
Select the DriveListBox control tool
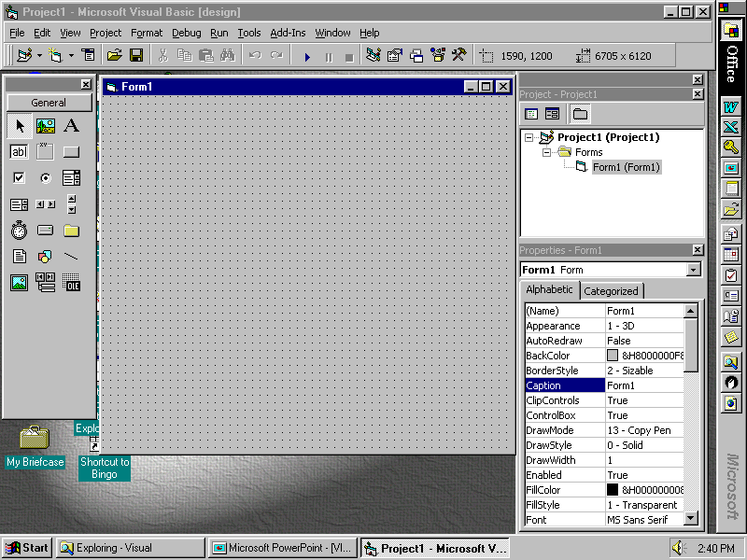[46, 231]
